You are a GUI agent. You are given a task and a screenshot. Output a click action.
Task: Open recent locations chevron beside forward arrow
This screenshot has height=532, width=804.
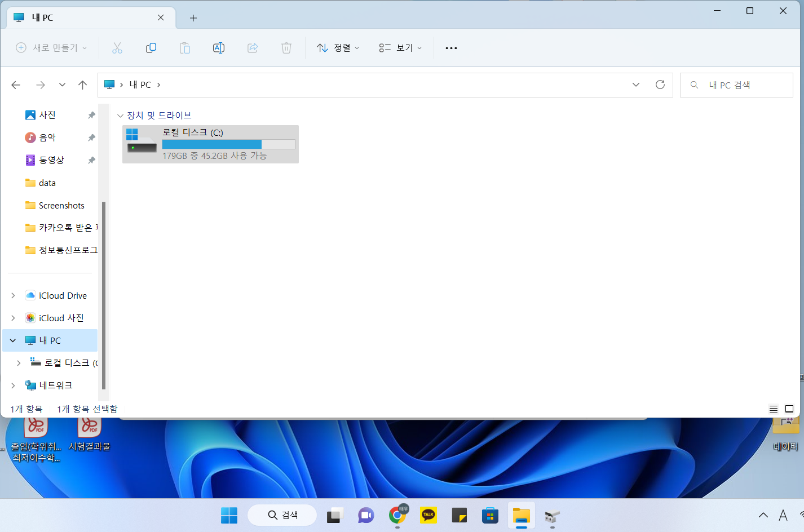pos(62,85)
